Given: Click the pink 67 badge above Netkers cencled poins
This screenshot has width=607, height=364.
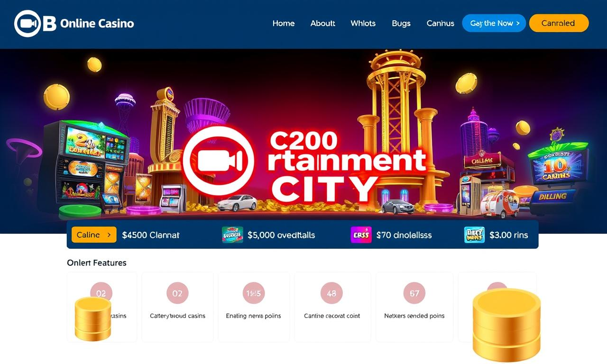Looking at the screenshot, I should [414, 293].
